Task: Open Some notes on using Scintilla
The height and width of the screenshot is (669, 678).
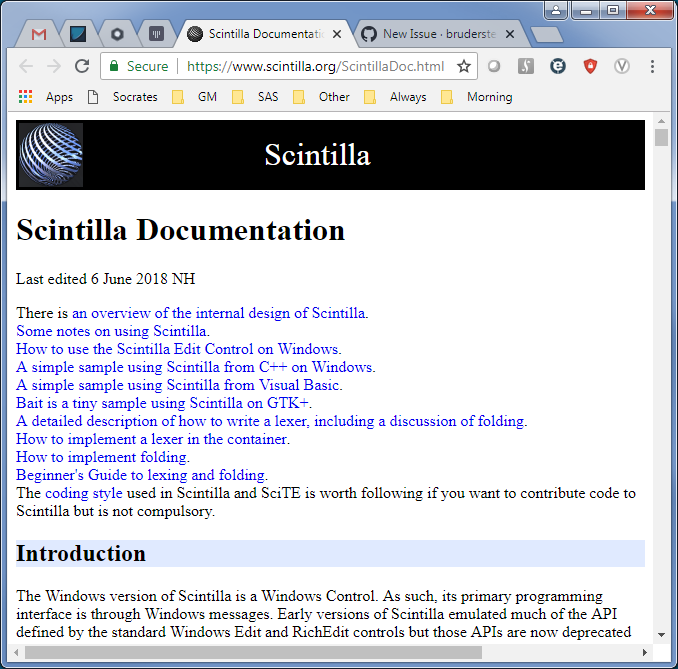Action: pyautogui.click(x=112, y=331)
